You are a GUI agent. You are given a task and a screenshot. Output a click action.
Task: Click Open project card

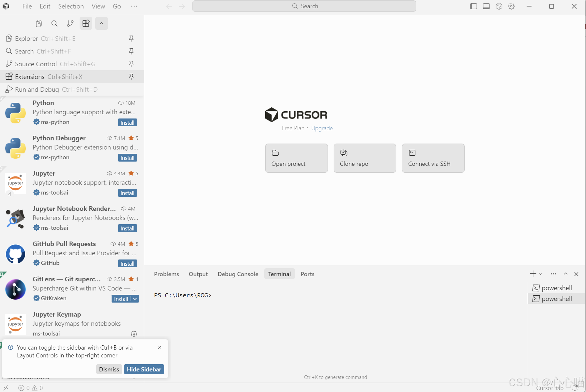(296, 158)
